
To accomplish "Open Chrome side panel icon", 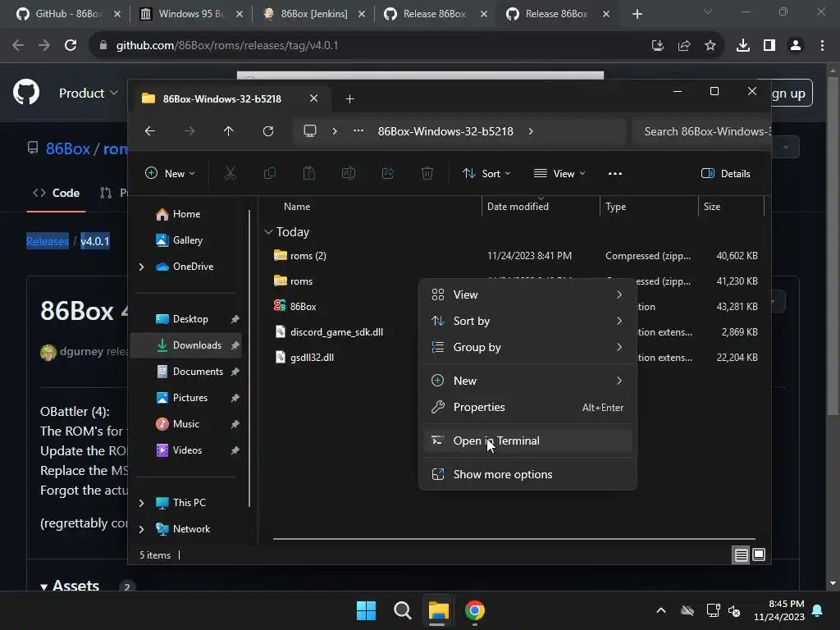I will pyautogui.click(x=769, y=46).
